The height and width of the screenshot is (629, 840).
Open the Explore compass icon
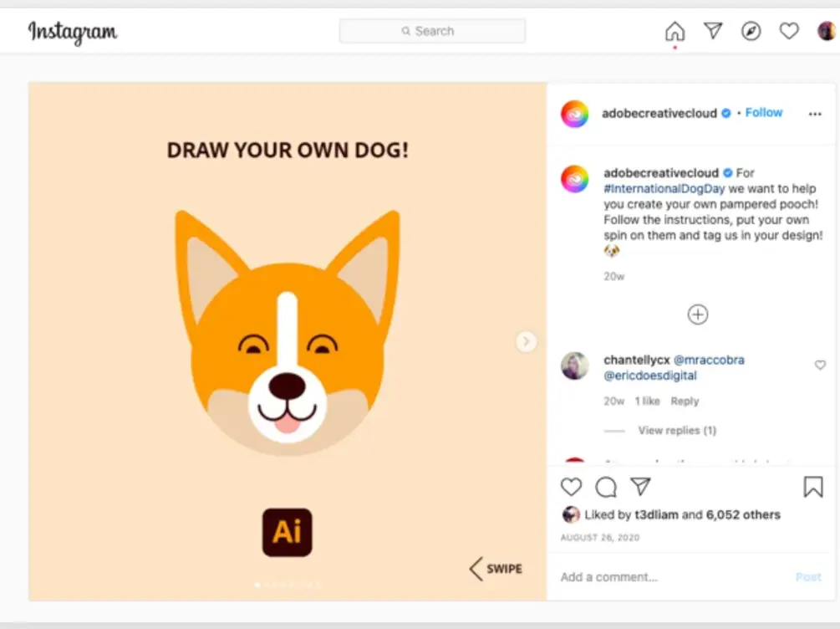(751, 32)
